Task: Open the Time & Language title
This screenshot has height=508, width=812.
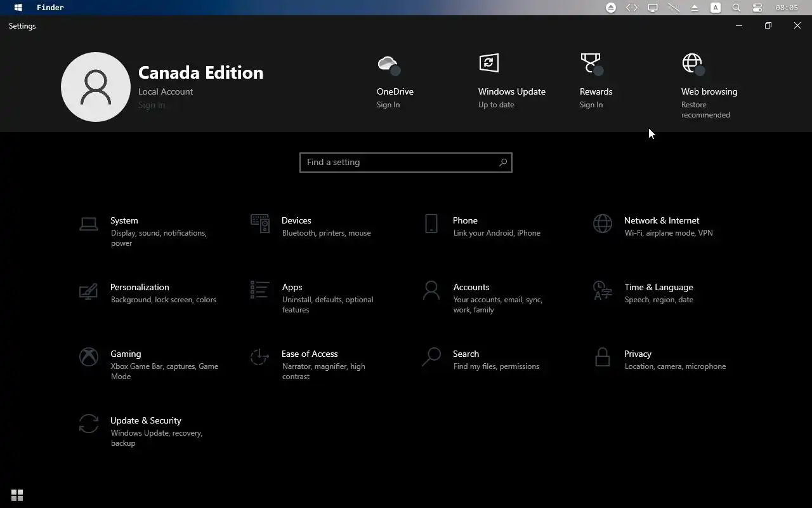Action: (658, 287)
